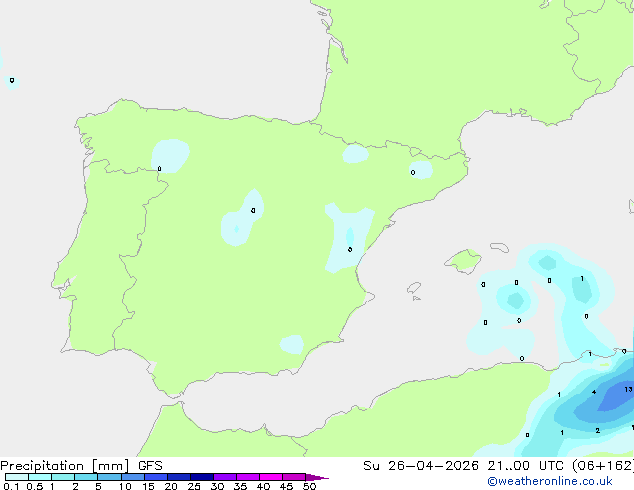
Task: Click the legend label '40'
Action: click(x=263, y=486)
